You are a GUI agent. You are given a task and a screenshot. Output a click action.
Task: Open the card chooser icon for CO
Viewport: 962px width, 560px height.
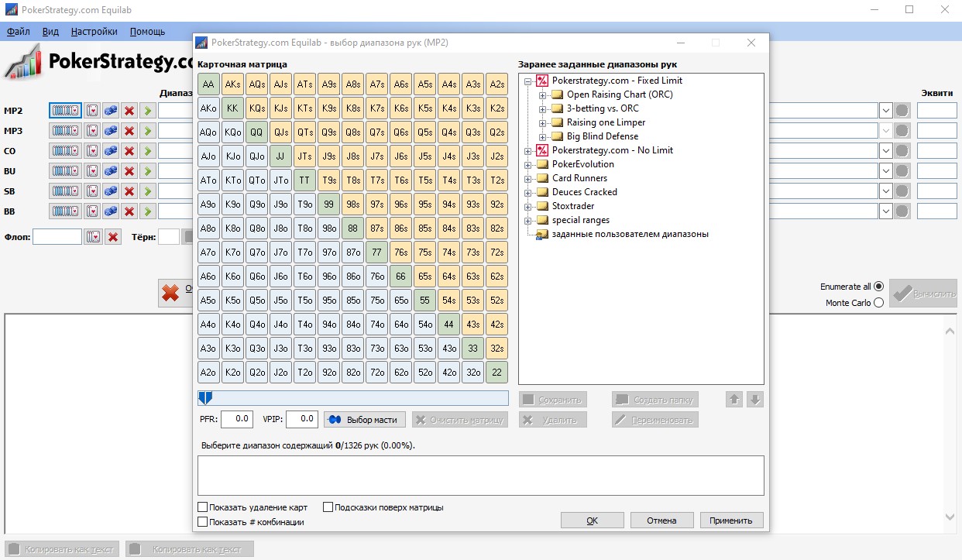pos(93,150)
